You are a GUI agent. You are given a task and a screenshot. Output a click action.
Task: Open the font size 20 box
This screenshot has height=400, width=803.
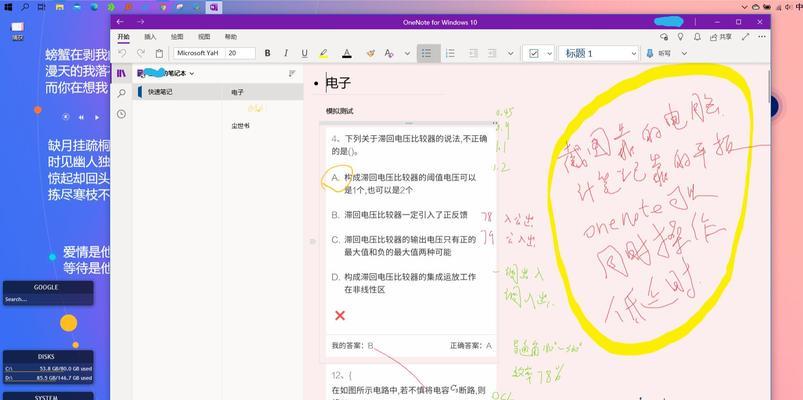(240, 53)
